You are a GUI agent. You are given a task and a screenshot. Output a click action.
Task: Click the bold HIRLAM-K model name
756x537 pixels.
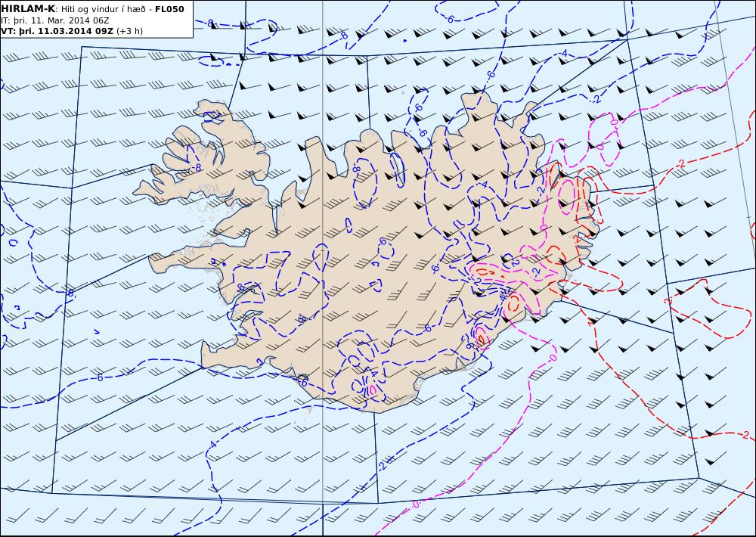(29, 9)
